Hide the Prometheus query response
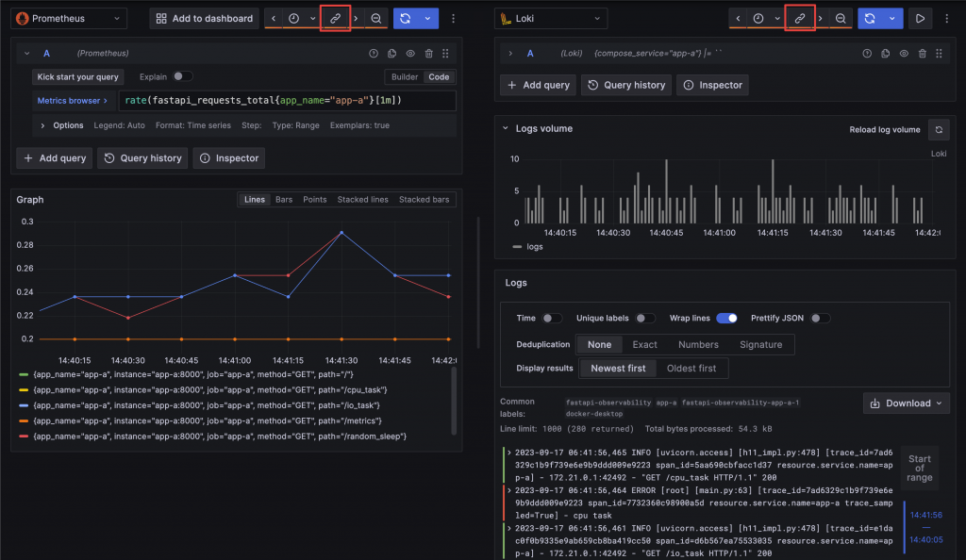 pyautogui.click(x=410, y=54)
